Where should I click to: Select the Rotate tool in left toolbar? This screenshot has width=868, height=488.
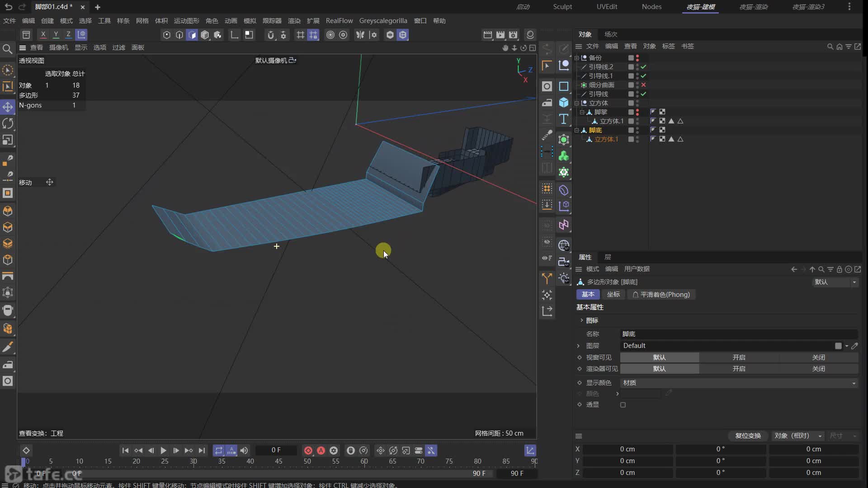(8, 123)
